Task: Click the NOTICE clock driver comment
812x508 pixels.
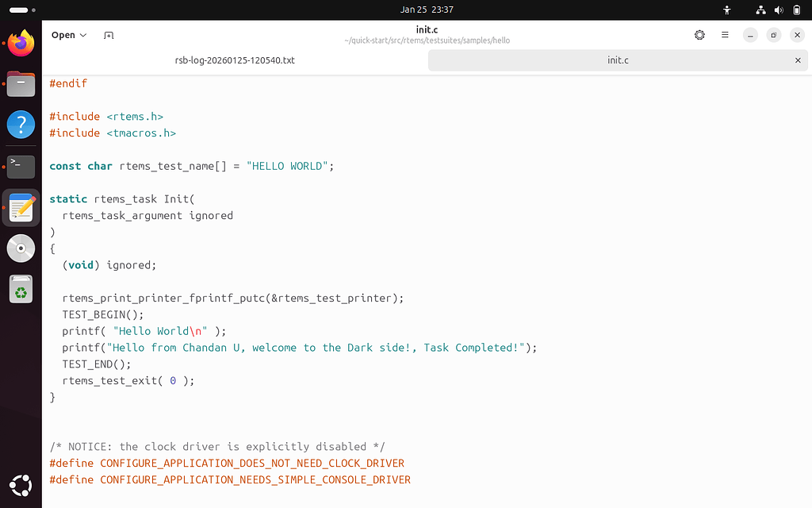Action: 217,447
